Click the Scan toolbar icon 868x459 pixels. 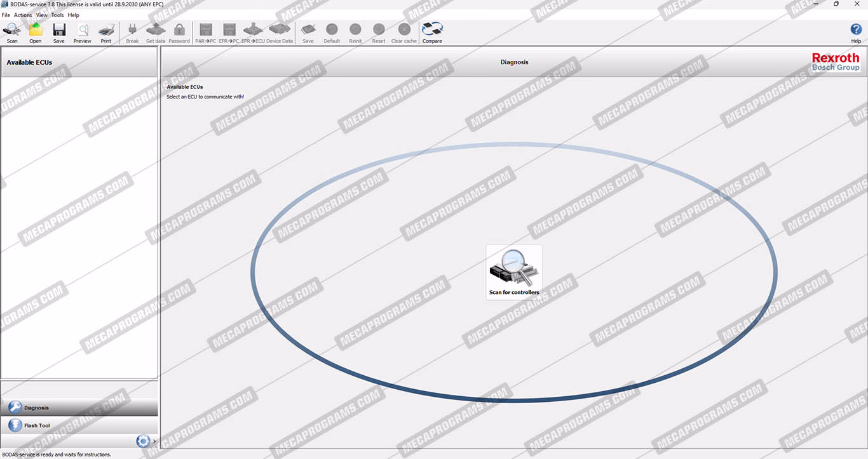(12, 32)
